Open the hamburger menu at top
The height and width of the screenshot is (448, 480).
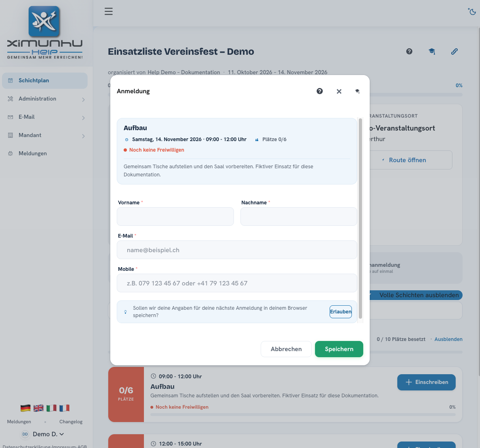point(108,11)
